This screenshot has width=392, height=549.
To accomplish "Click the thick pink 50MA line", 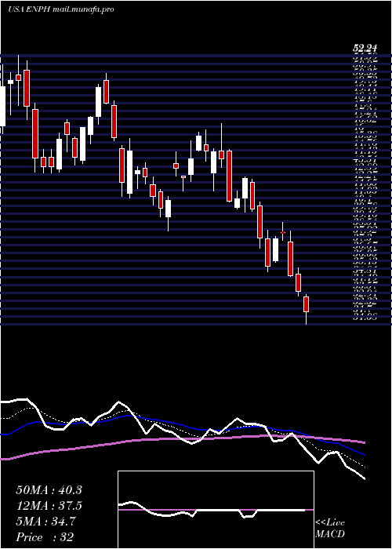I will tap(182, 439).
